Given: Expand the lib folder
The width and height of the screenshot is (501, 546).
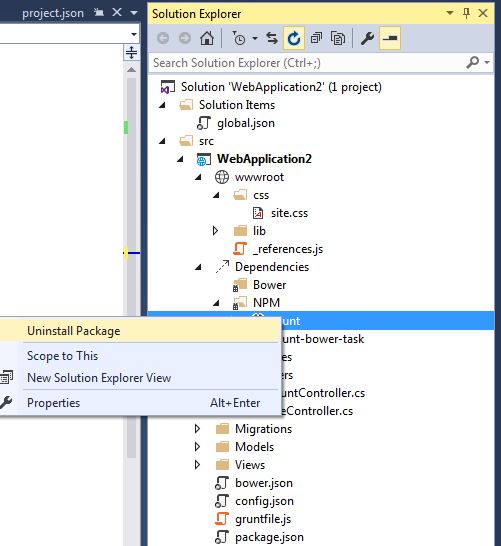Looking at the screenshot, I should pos(216,231).
